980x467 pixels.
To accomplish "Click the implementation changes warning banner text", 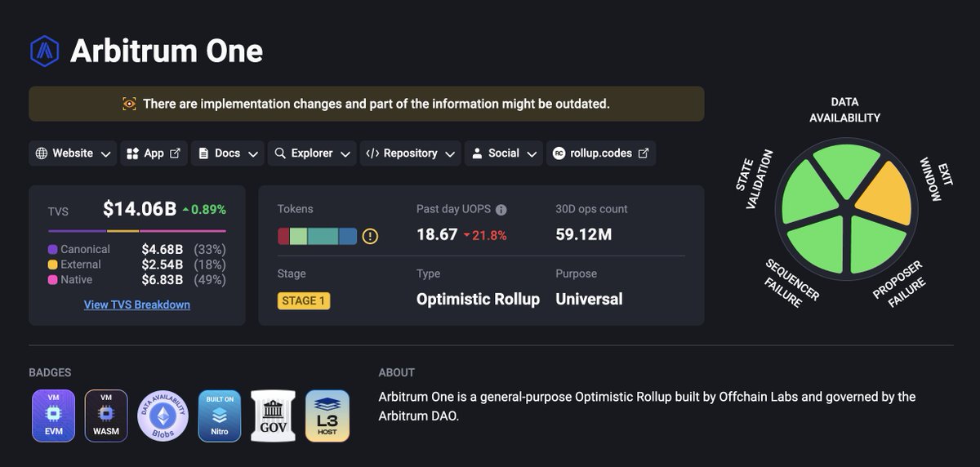I will click(376, 104).
